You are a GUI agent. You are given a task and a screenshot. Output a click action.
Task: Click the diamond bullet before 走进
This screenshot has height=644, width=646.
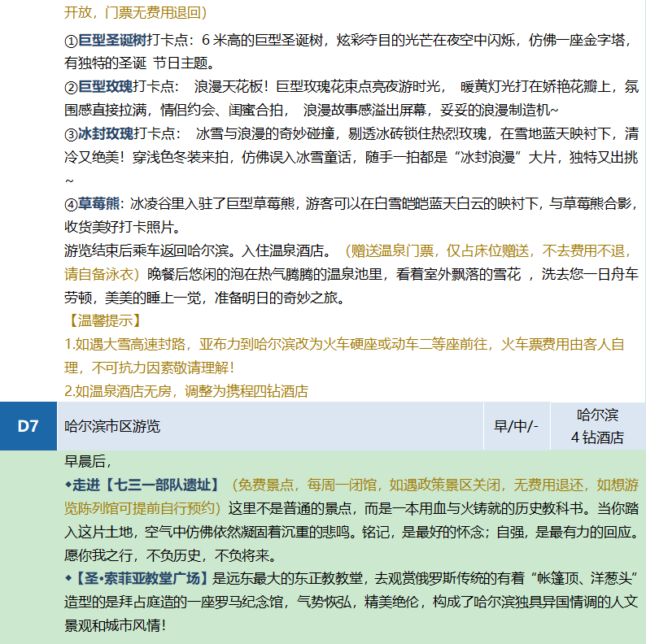pos(68,485)
